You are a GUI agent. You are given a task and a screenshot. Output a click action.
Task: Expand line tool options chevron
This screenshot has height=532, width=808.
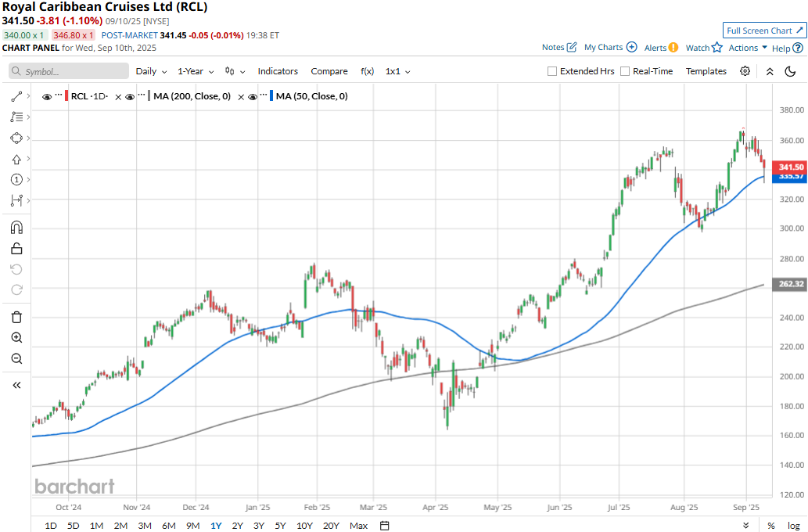tap(28, 96)
